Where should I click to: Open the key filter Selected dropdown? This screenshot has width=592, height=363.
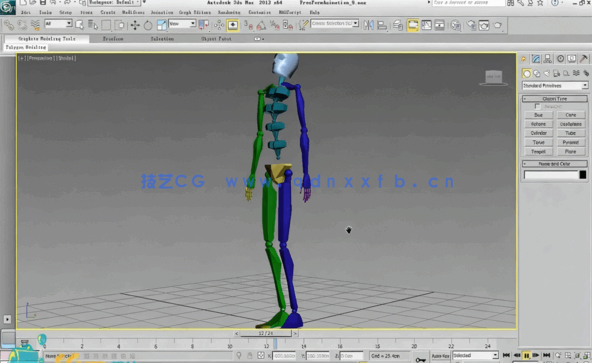(x=475, y=355)
